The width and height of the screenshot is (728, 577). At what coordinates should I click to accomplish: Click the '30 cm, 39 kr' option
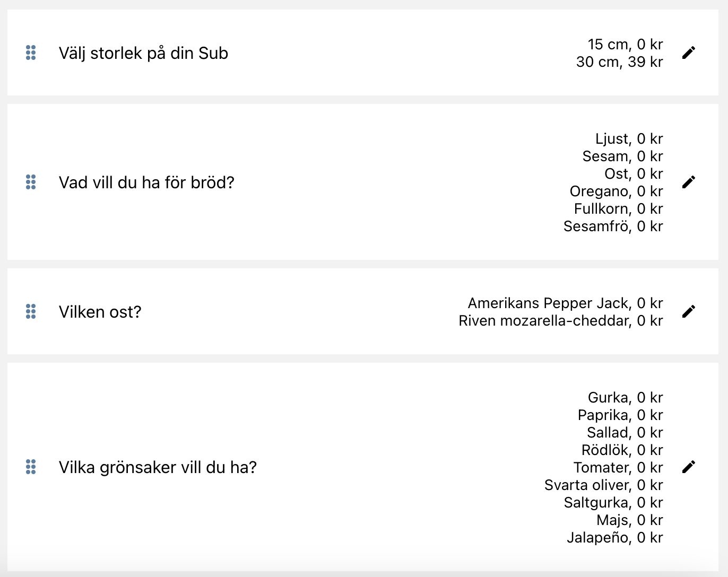click(619, 62)
